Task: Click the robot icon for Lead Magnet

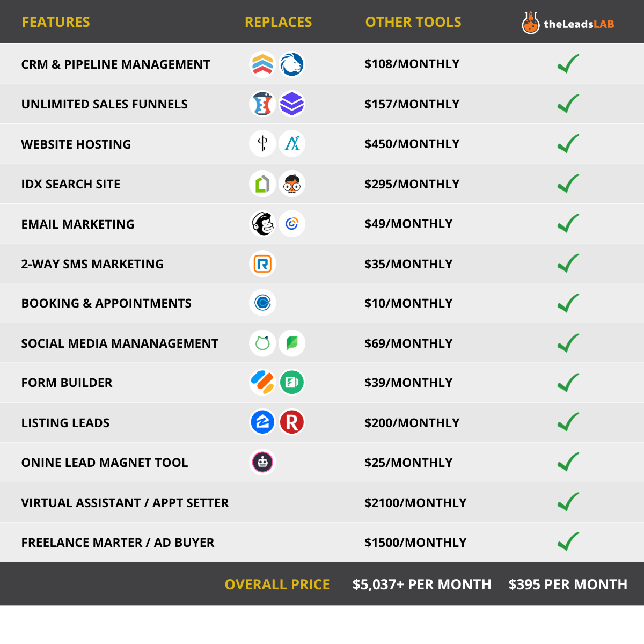Action: (262, 462)
